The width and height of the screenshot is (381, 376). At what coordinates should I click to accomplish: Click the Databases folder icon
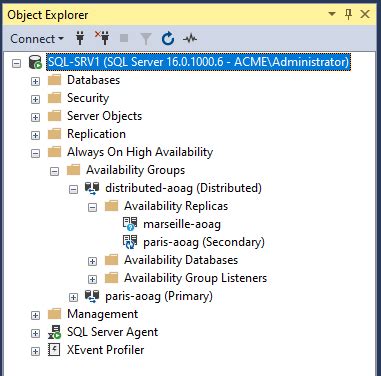[54, 80]
